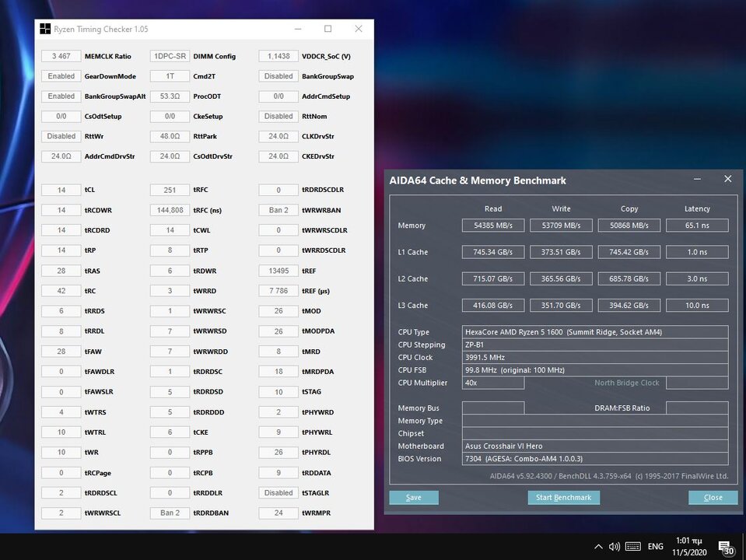Select the Memory Latency 65.1 ns result
The height and width of the screenshot is (560, 746).
click(x=698, y=226)
